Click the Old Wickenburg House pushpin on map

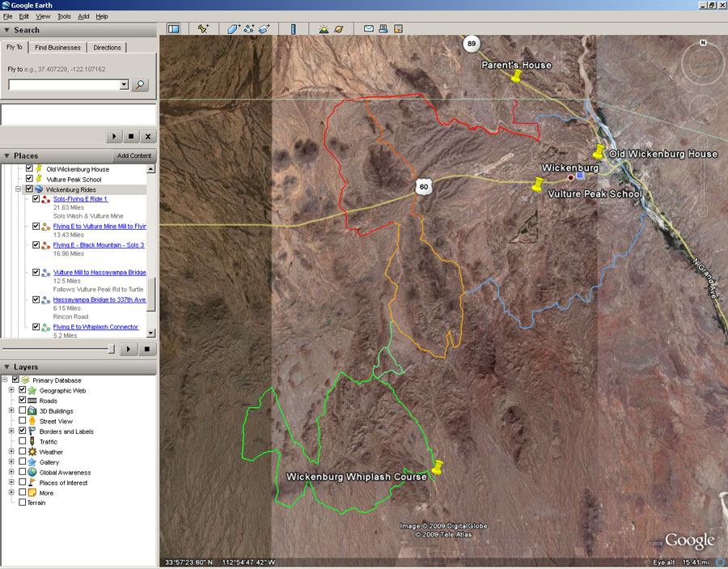coord(599,151)
